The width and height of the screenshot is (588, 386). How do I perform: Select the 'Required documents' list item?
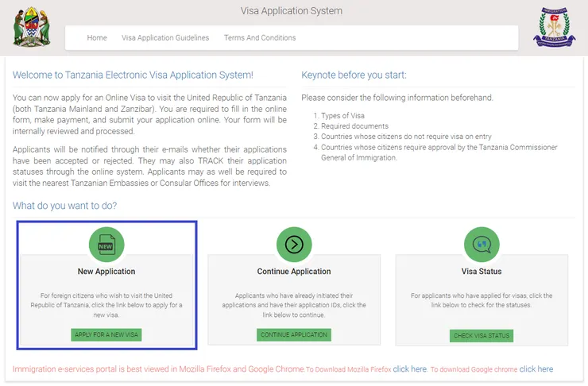pyautogui.click(x=354, y=126)
